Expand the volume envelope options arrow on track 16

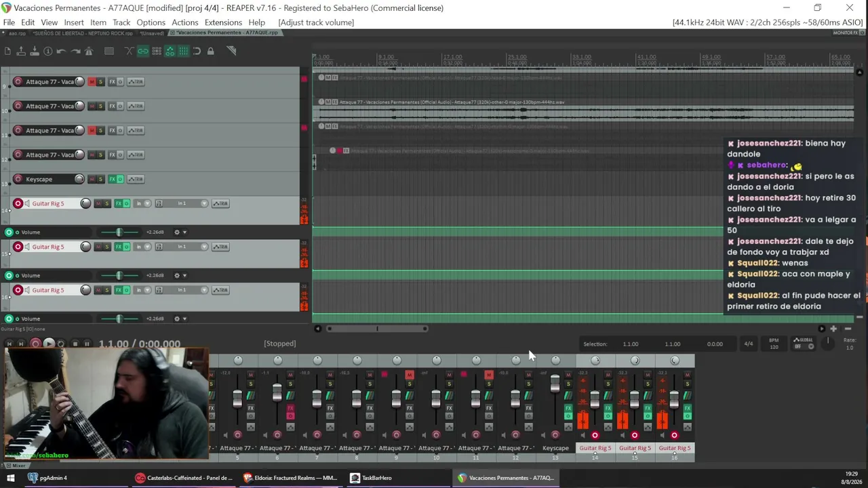point(184,319)
